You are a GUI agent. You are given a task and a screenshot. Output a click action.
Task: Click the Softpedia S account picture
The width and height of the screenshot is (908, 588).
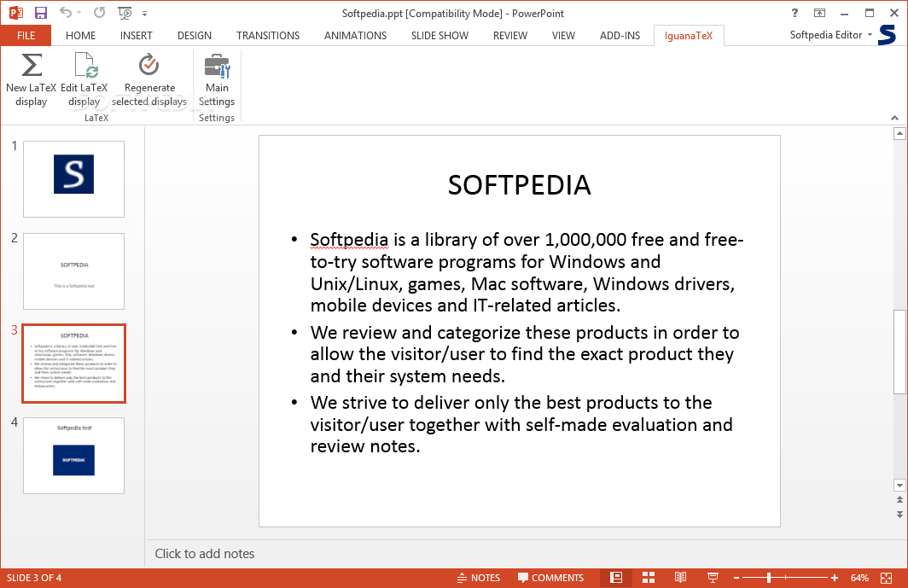coord(888,35)
